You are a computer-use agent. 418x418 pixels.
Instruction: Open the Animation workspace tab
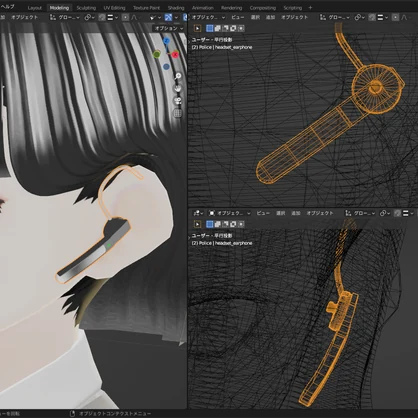tap(203, 8)
